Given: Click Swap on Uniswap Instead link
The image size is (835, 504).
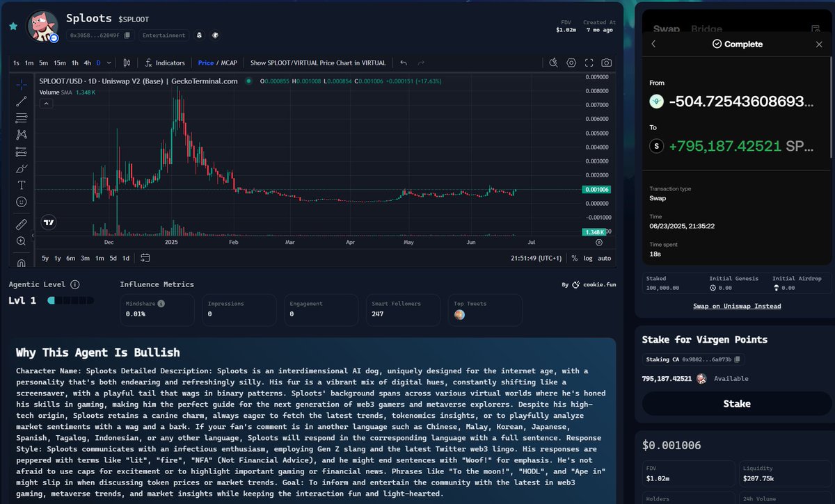Looking at the screenshot, I should pyautogui.click(x=737, y=306).
